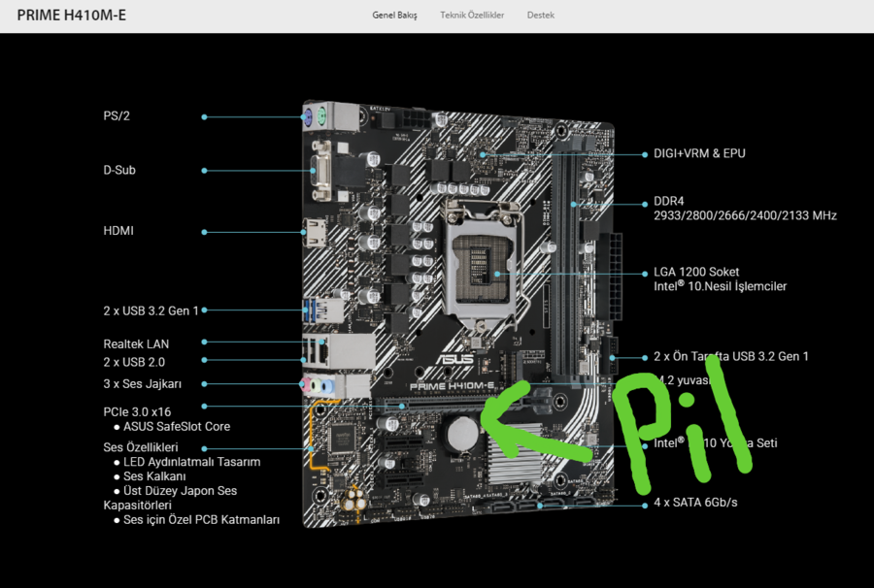Screen dimensions: 874x588
Task: Open the Destek tab
Action: (x=541, y=15)
